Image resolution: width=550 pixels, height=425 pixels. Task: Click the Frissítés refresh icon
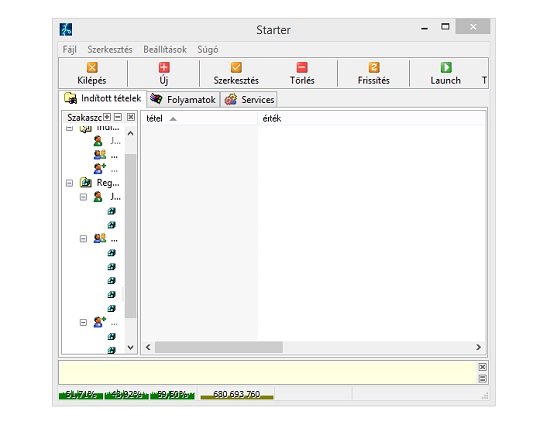(x=374, y=67)
